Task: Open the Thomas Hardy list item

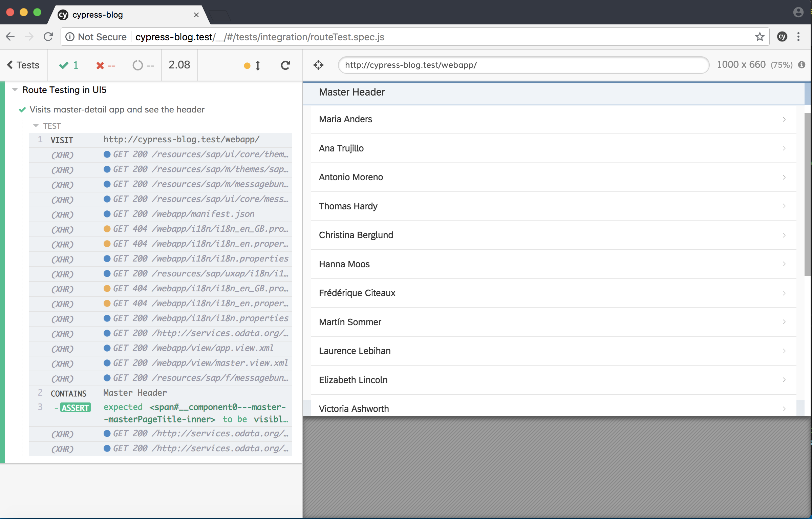Action: (x=553, y=206)
